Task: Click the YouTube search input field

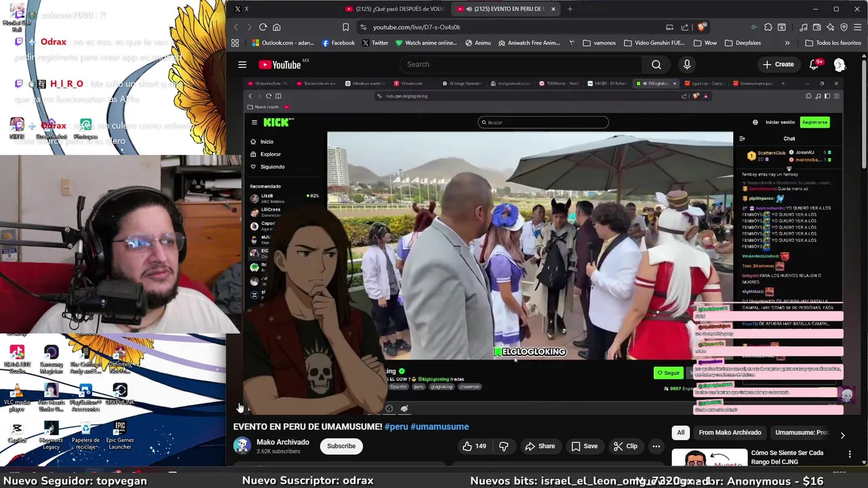Action: tap(520, 64)
